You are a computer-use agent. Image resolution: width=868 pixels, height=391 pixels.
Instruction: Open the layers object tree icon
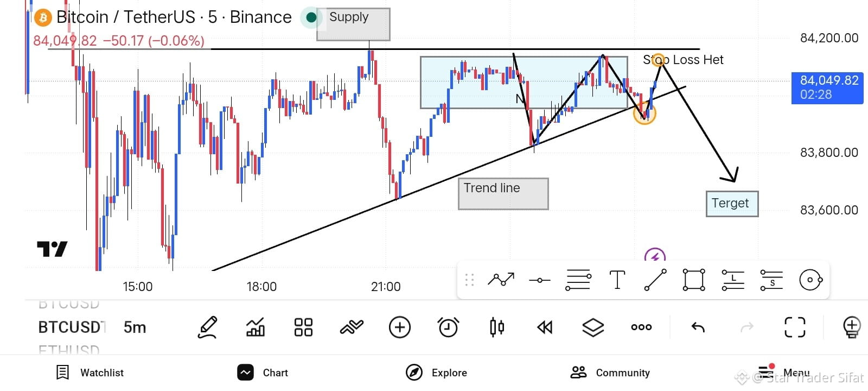click(x=593, y=327)
